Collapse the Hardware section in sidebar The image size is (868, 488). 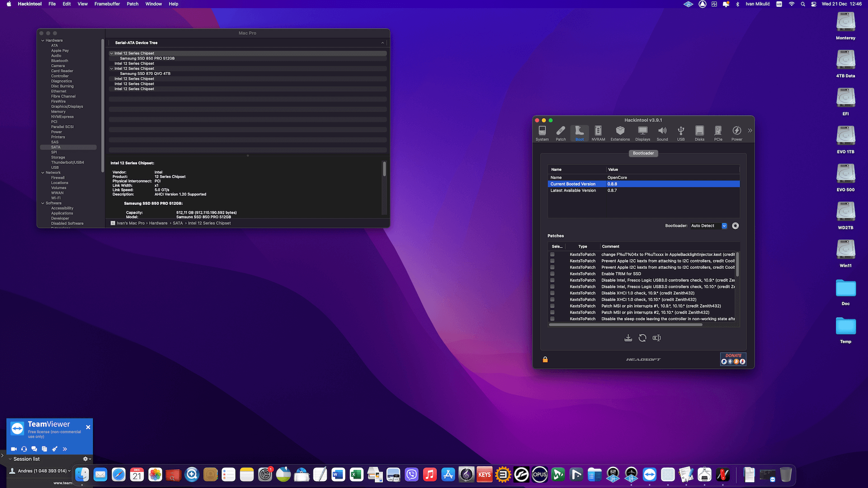pos(43,41)
